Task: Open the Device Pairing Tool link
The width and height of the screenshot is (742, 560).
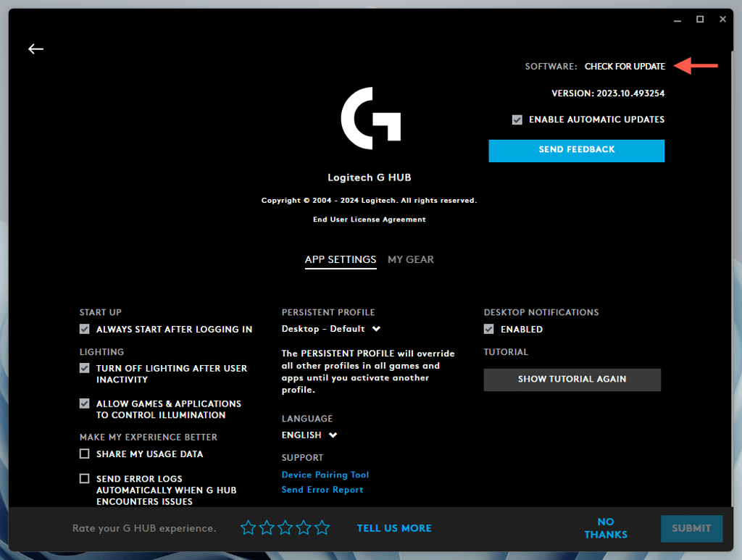Action: coord(325,475)
